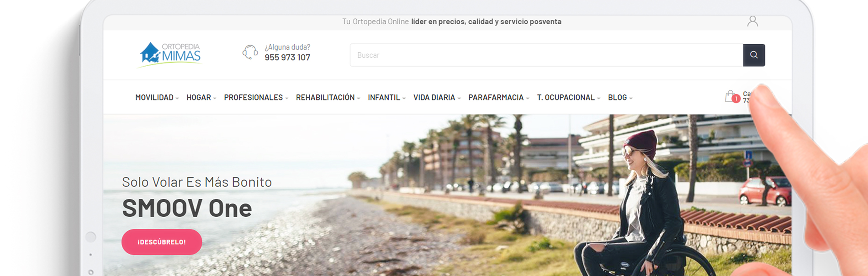Click the Ortopedia Mimas logo
868x276 pixels.
(170, 55)
